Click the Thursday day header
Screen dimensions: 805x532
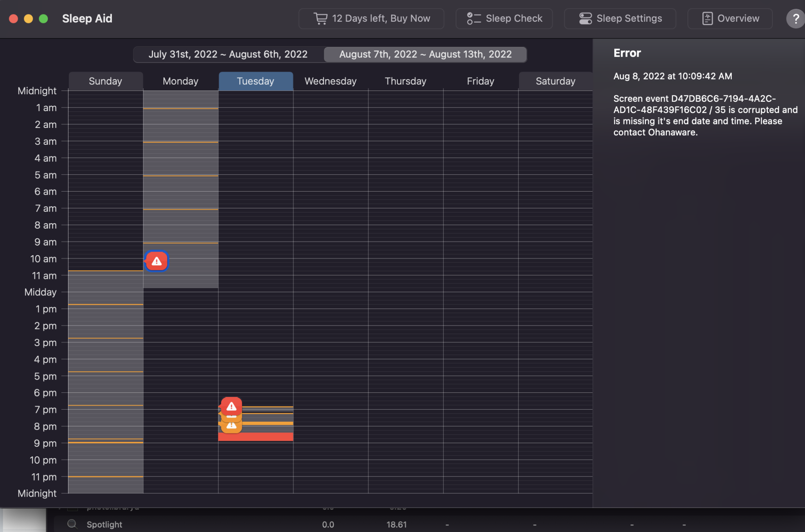click(405, 81)
